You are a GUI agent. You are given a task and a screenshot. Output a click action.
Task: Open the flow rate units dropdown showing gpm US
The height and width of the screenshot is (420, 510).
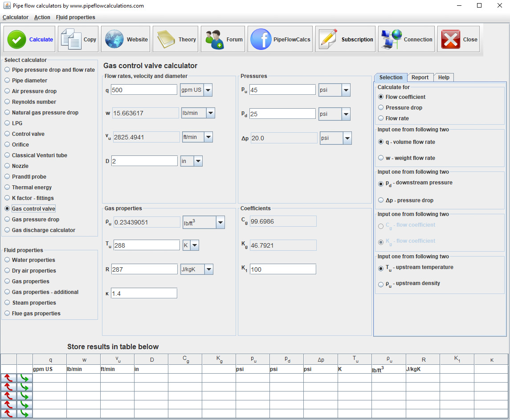tap(207, 90)
